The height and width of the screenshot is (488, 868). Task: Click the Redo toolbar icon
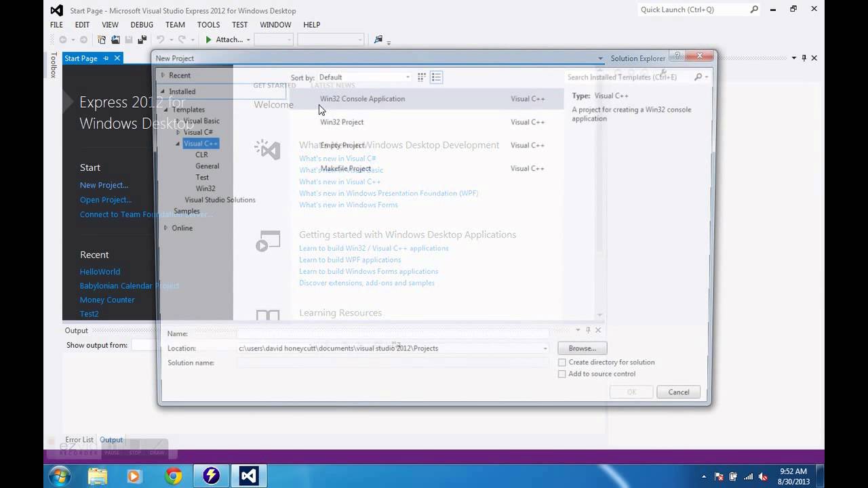[182, 40]
